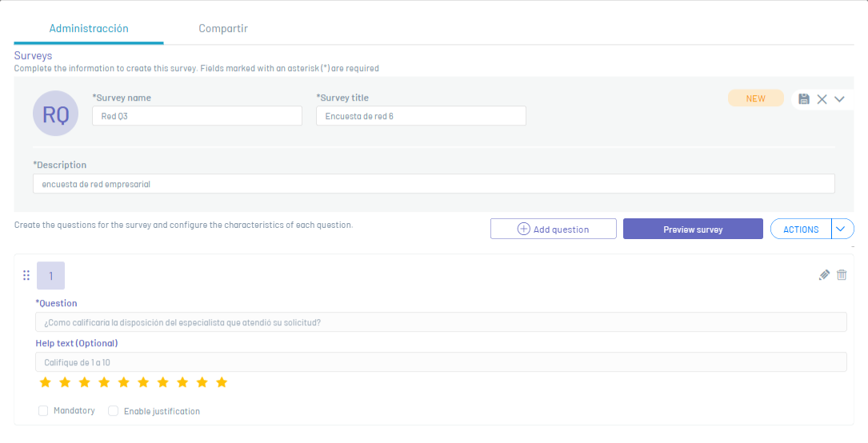Select the first rating star
868x443 pixels.
click(46, 382)
